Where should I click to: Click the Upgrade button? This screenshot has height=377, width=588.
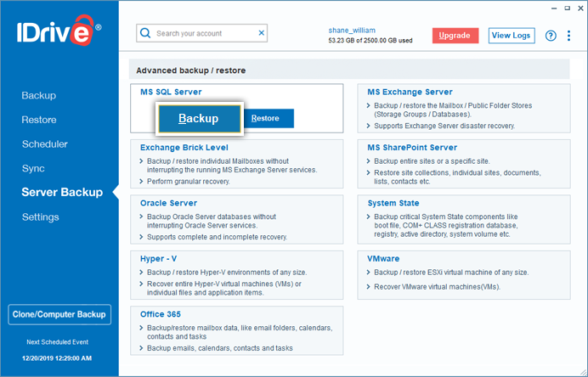click(455, 36)
